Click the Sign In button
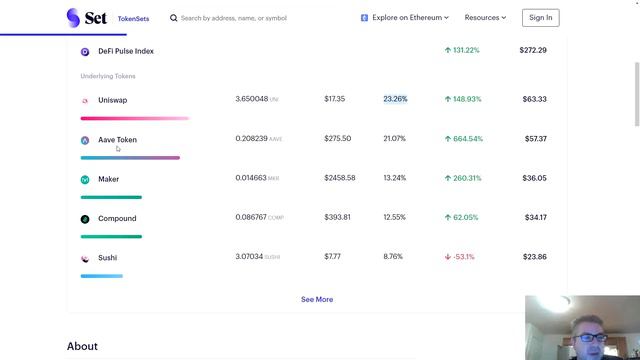 tap(540, 18)
